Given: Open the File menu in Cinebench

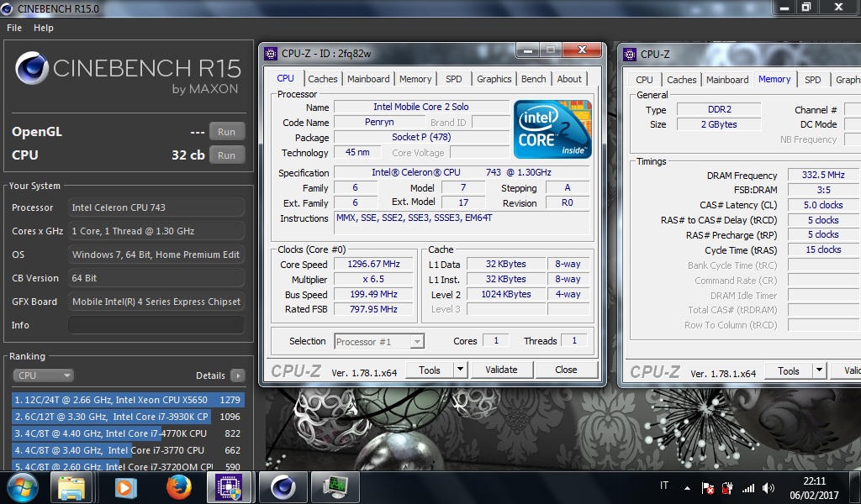Looking at the screenshot, I should (14, 28).
